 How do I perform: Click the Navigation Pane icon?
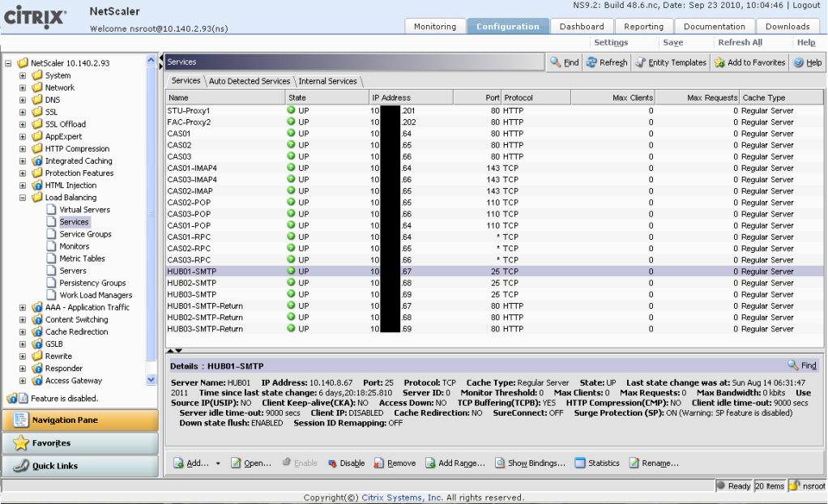pyautogui.click(x=20, y=420)
